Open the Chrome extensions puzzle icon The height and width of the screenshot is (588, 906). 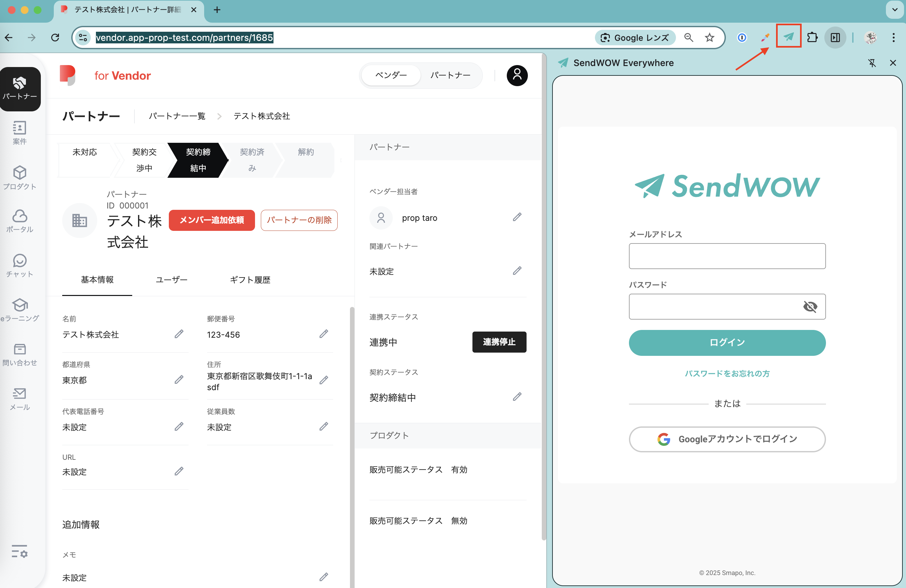812,37
